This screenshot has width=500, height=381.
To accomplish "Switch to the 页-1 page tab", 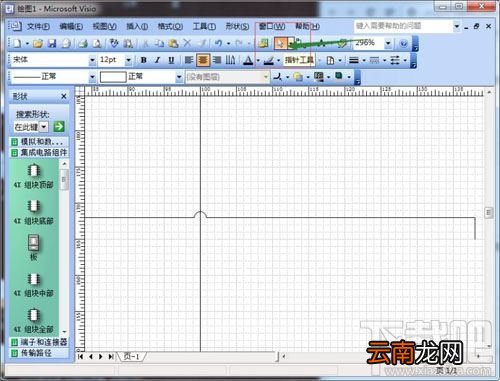I will tap(131, 356).
